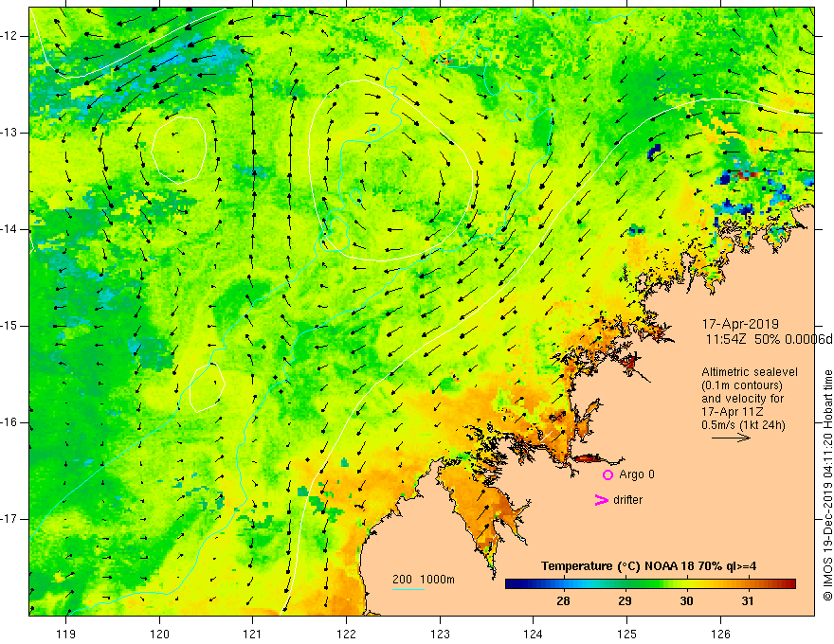Viewport: 834px width, 644px height.
Task: Click the -17 latitude axis label
Action: 9,519
